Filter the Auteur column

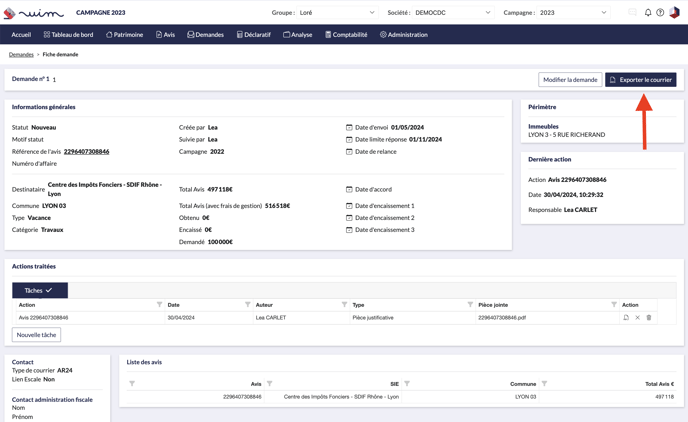(x=344, y=305)
